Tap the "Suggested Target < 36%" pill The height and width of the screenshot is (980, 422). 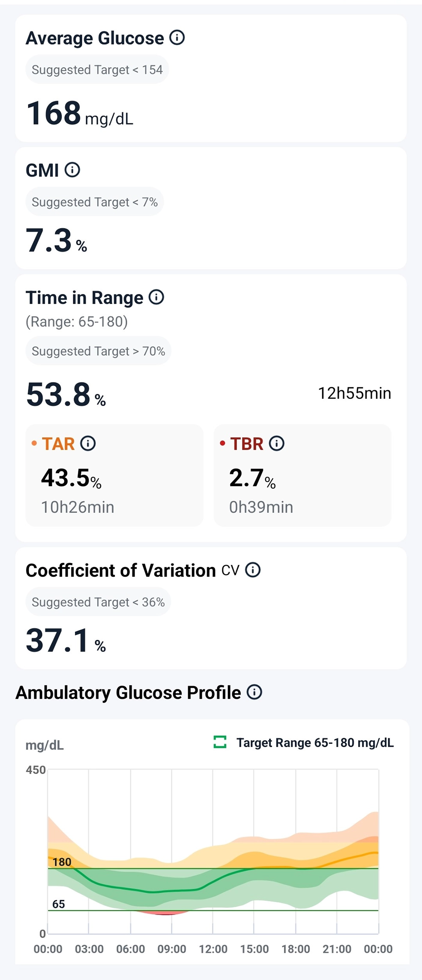click(x=98, y=602)
